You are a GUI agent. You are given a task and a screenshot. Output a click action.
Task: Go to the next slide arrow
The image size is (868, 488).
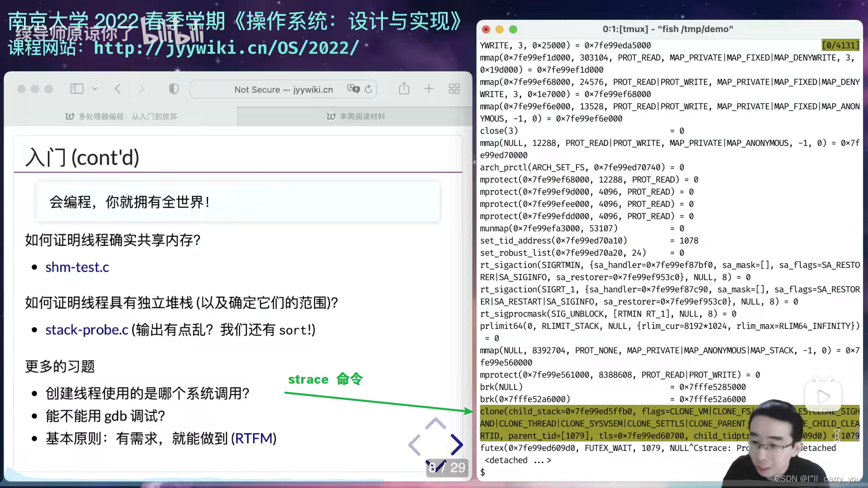click(x=457, y=445)
